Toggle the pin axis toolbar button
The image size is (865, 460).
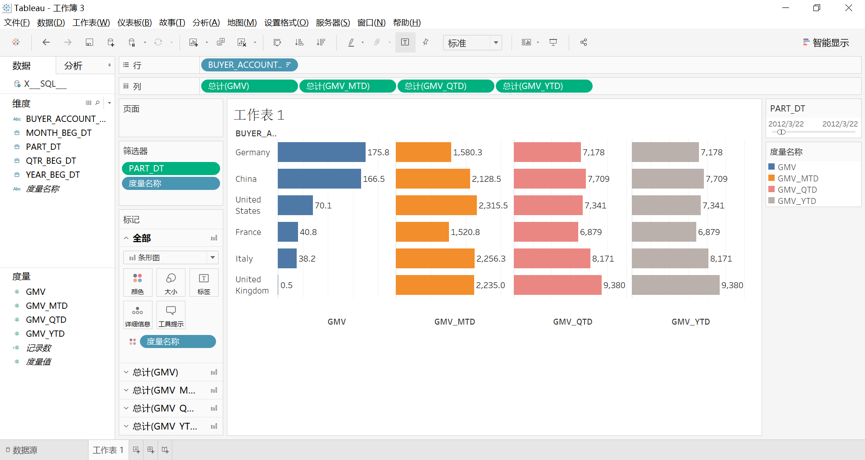point(426,43)
